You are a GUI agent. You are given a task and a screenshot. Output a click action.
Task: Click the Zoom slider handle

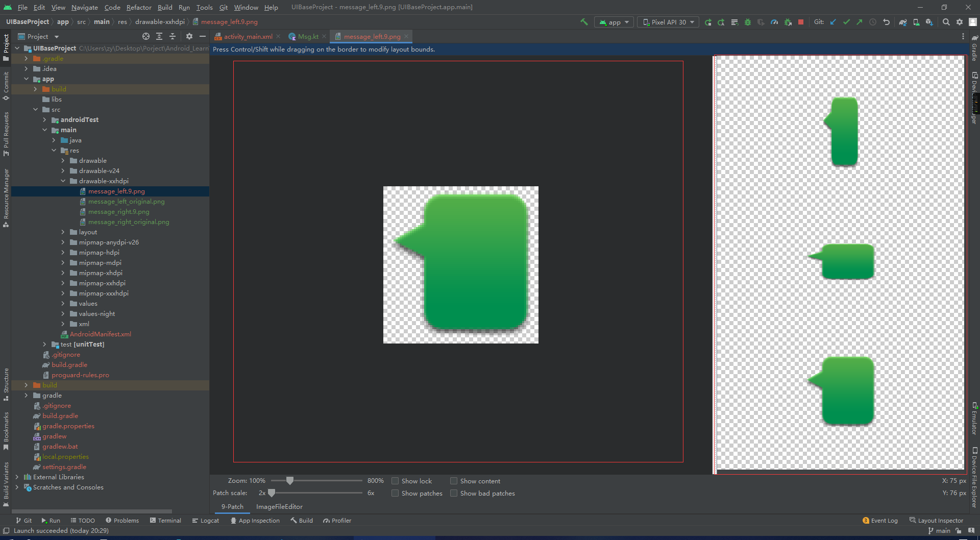(290, 481)
